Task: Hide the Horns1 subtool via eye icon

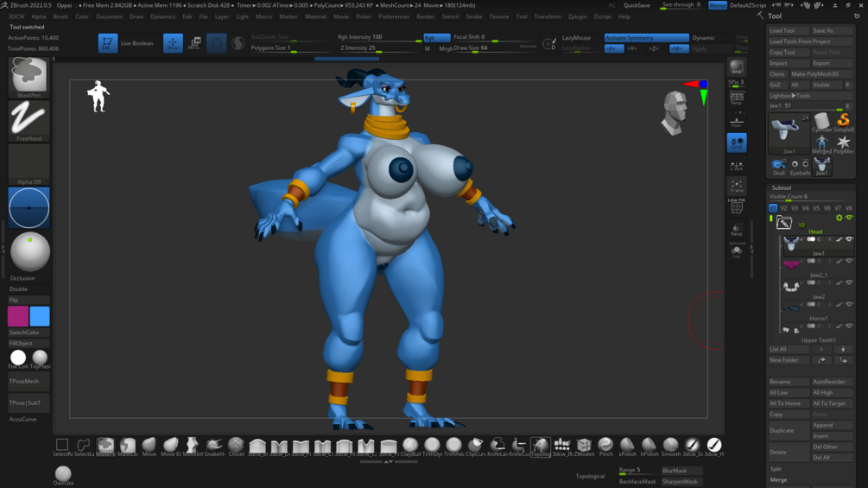Action: coord(849,304)
